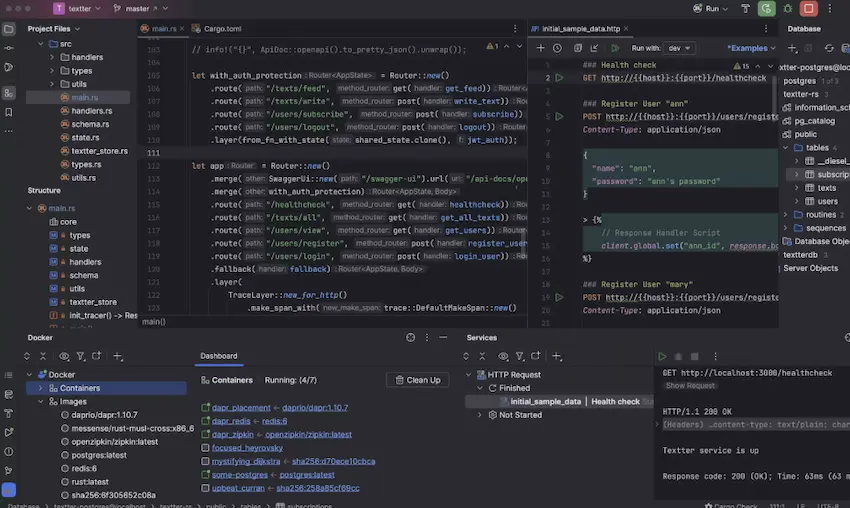Toggle focused_heyrovsky container status box
This screenshot has width=850, height=508.
[205, 448]
